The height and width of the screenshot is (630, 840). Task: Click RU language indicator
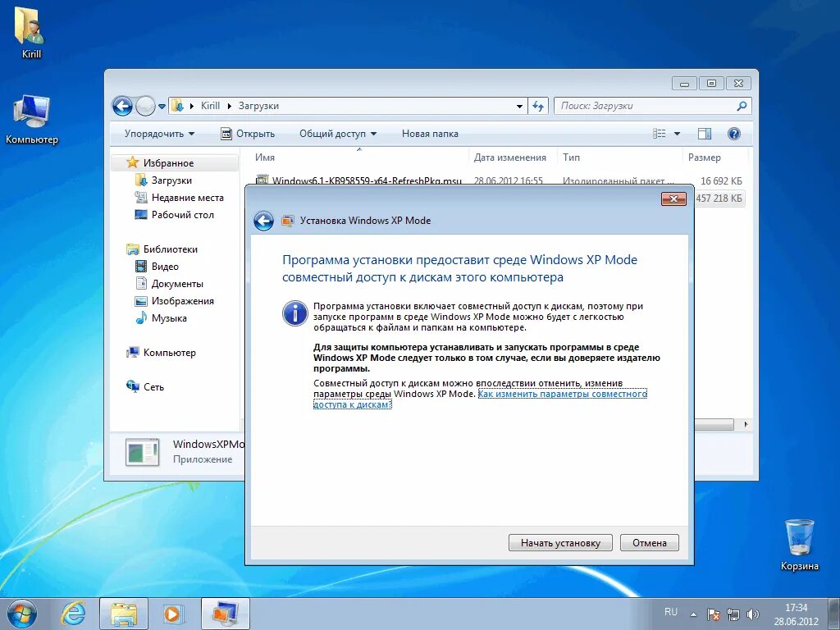point(671,612)
